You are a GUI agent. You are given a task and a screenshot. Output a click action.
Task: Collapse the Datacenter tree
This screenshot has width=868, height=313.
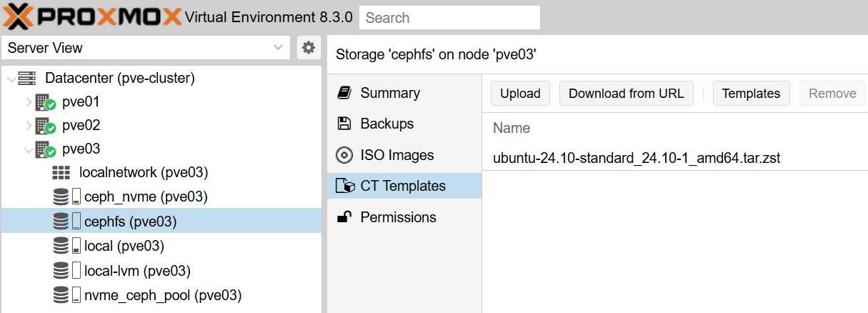10,78
